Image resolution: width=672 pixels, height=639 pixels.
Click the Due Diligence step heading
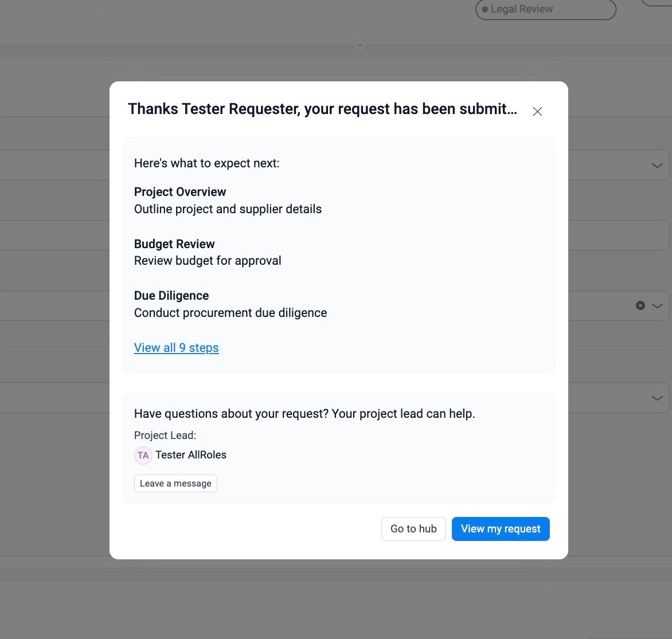tap(171, 296)
